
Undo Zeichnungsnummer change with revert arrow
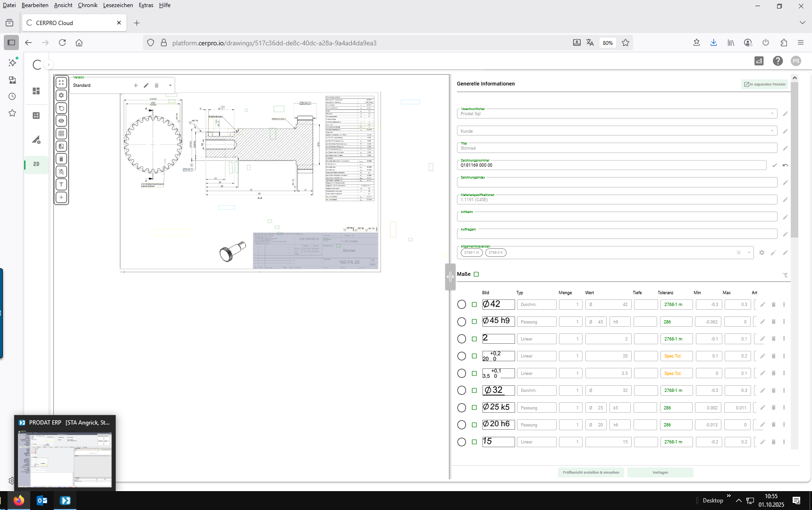click(785, 165)
